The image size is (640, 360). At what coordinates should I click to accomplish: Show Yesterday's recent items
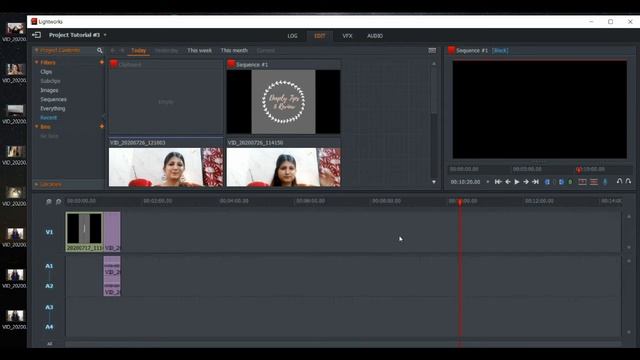(x=166, y=51)
